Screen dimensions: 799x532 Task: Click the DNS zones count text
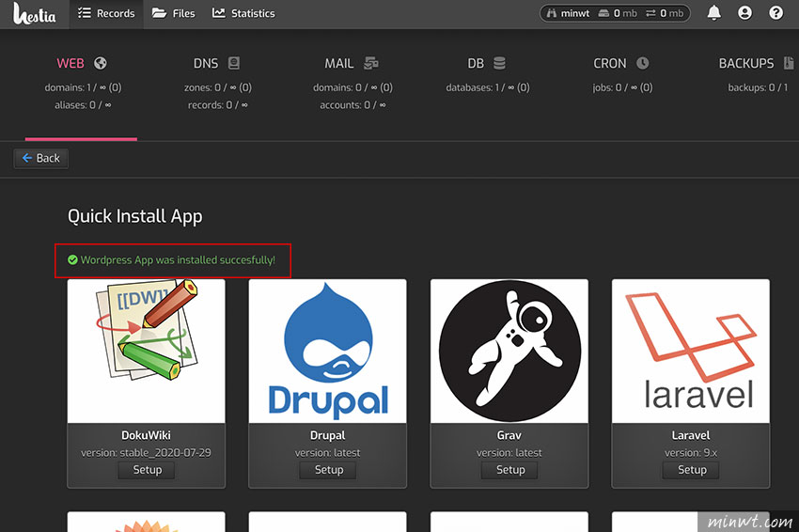pos(218,87)
